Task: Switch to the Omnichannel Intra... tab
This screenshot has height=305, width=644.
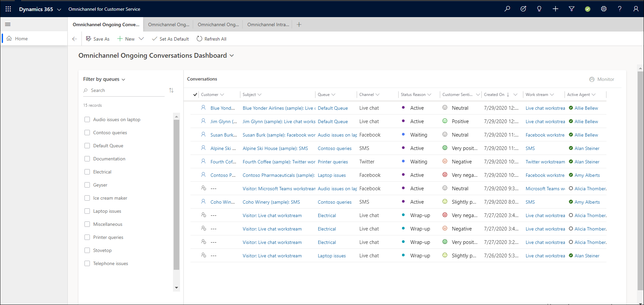Action: (268, 24)
